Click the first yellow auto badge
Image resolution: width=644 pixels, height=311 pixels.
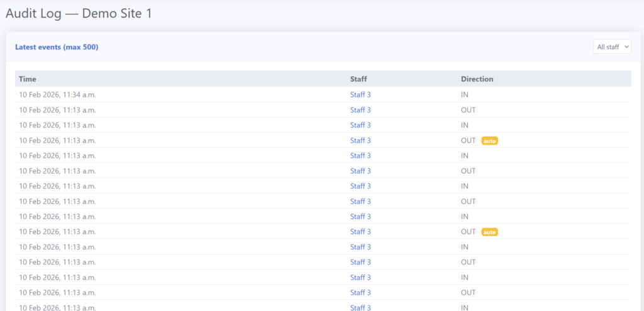coord(489,141)
